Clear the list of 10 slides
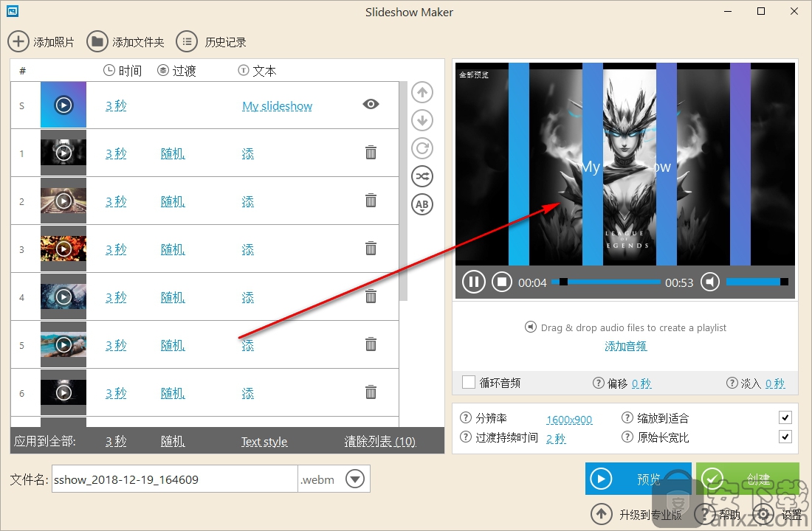 pos(380,442)
